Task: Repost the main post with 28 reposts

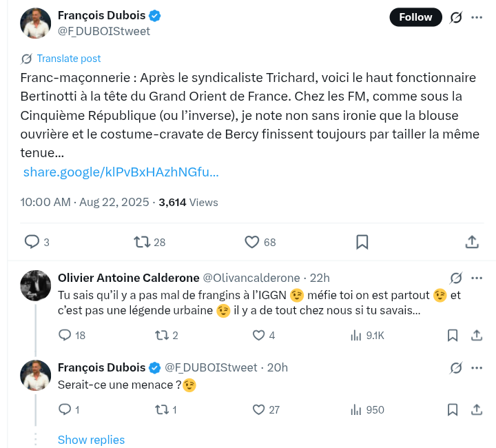Action: pyautogui.click(x=142, y=242)
